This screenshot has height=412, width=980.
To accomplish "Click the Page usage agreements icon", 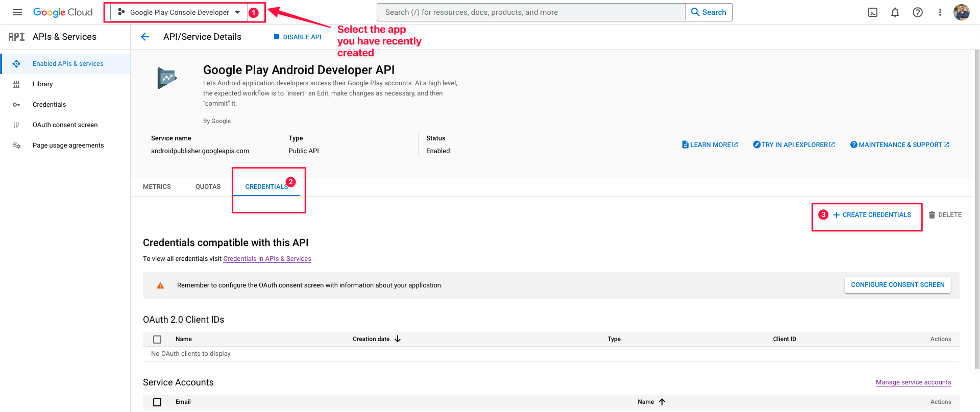I will pos(16,146).
